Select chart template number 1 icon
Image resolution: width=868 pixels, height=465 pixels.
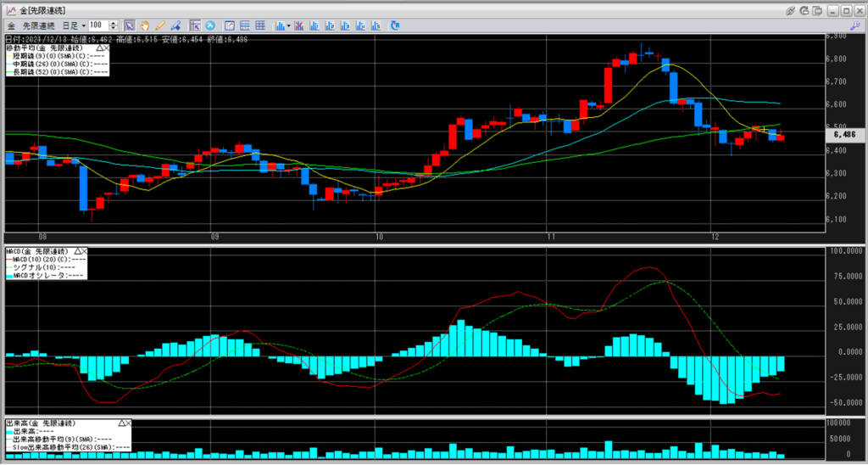pyautogui.click(x=313, y=25)
